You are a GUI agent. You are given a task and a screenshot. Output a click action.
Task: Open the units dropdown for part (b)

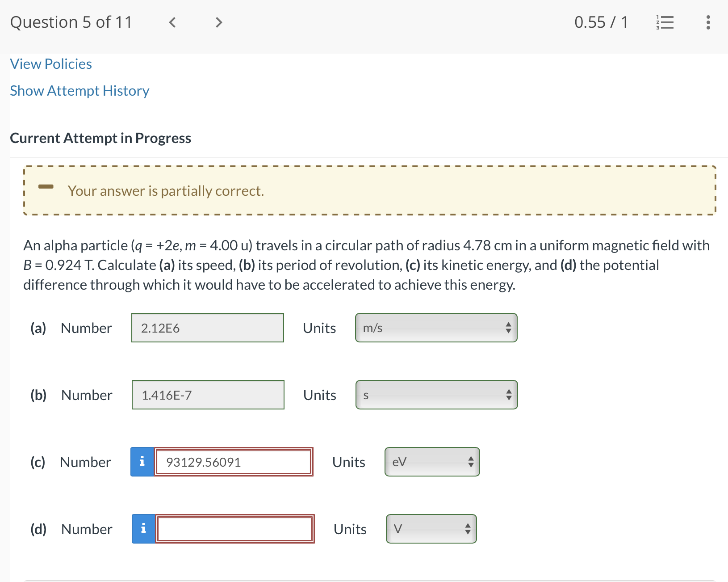coord(436,395)
